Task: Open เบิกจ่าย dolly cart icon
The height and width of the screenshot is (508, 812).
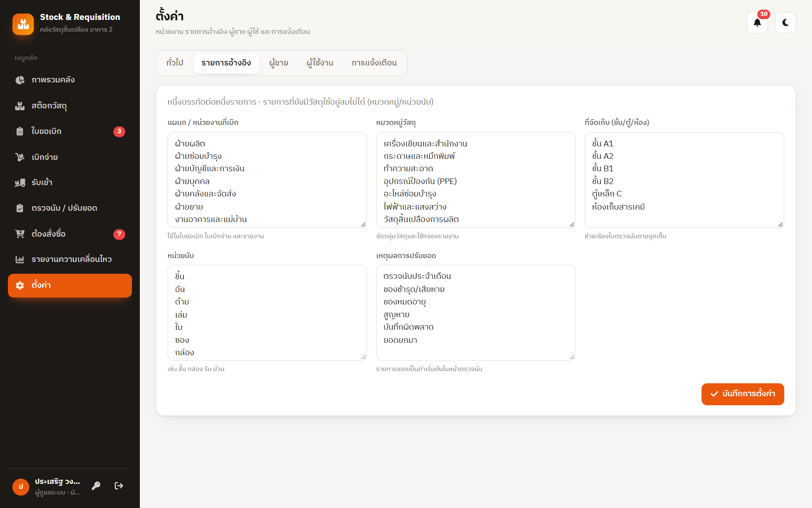Action: (20, 157)
